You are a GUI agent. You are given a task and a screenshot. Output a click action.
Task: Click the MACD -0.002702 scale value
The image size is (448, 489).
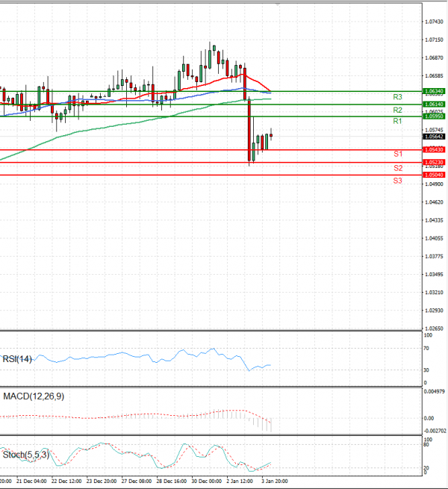point(435,431)
